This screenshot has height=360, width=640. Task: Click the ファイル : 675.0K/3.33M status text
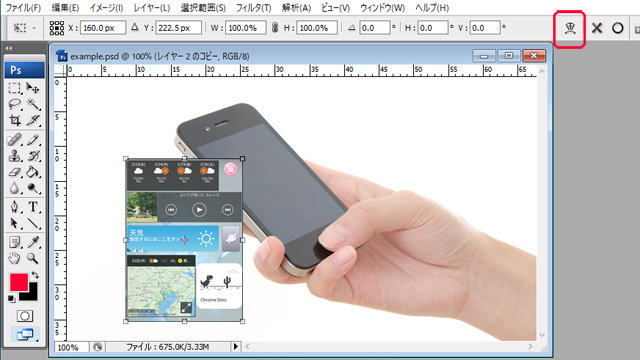167,347
